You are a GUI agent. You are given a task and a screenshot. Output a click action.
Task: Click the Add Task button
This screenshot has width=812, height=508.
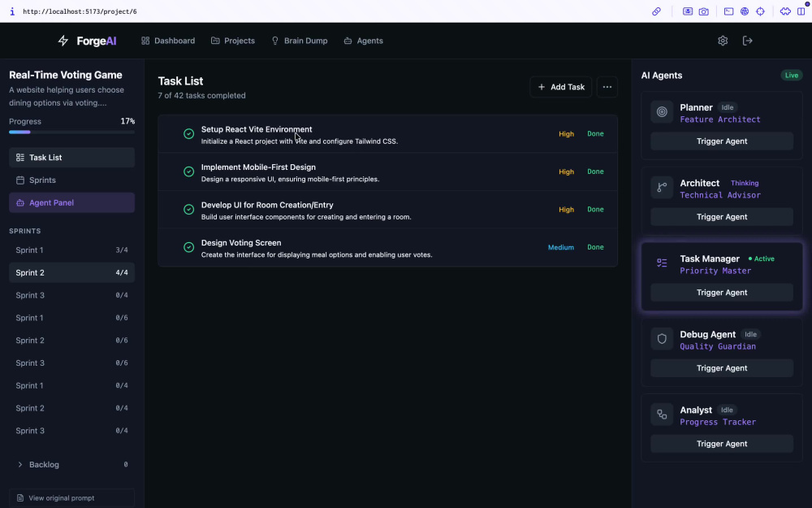tap(561, 87)
